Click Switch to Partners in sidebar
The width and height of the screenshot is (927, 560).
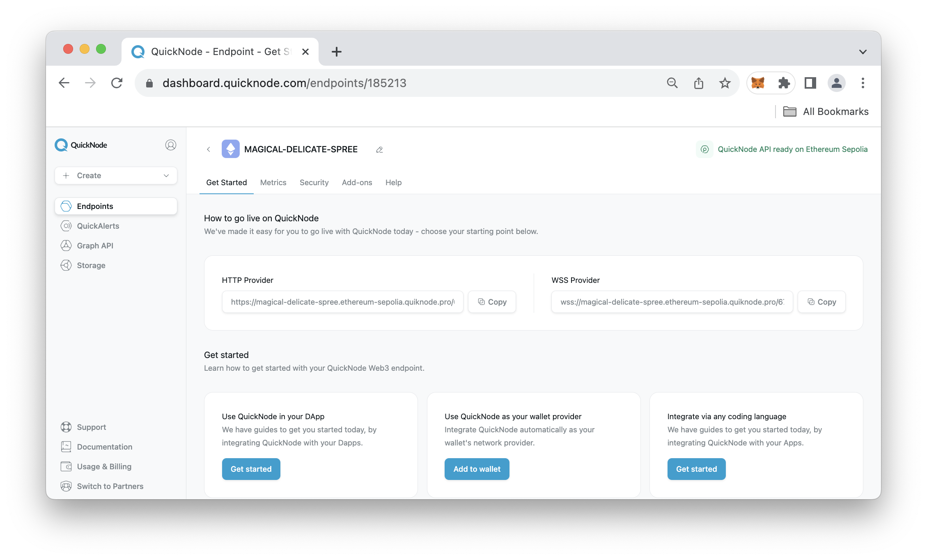pos(110,486)
